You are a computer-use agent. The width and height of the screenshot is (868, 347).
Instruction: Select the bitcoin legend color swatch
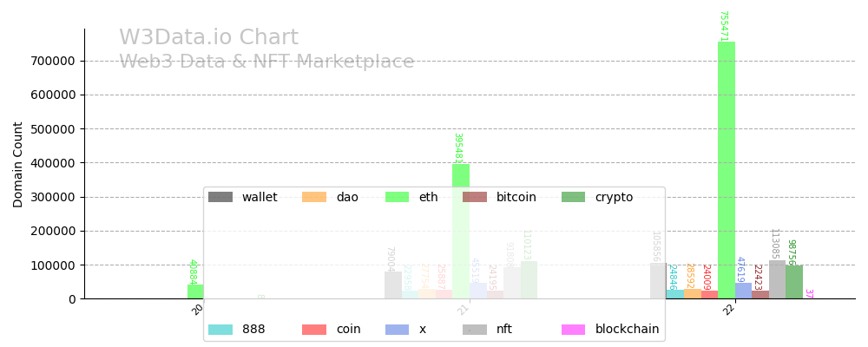[475, 197]
